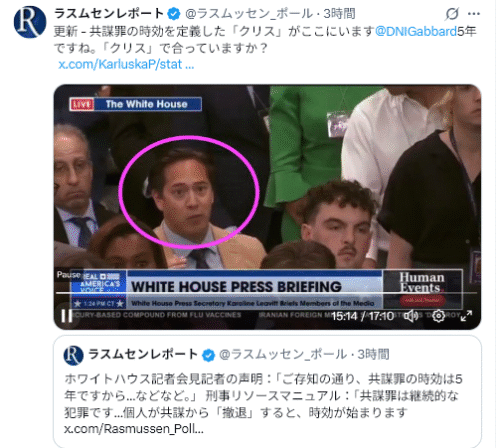Open the ラスムセンレポート account name in main post
500x448 pixels.
(109, 14)
